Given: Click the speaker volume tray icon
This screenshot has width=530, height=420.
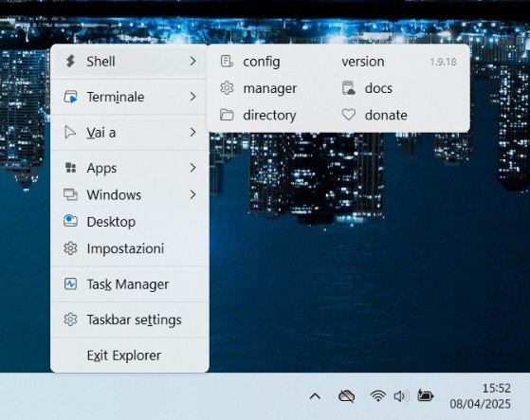Looking at the screenshot, I should click(x=401, y=396).
